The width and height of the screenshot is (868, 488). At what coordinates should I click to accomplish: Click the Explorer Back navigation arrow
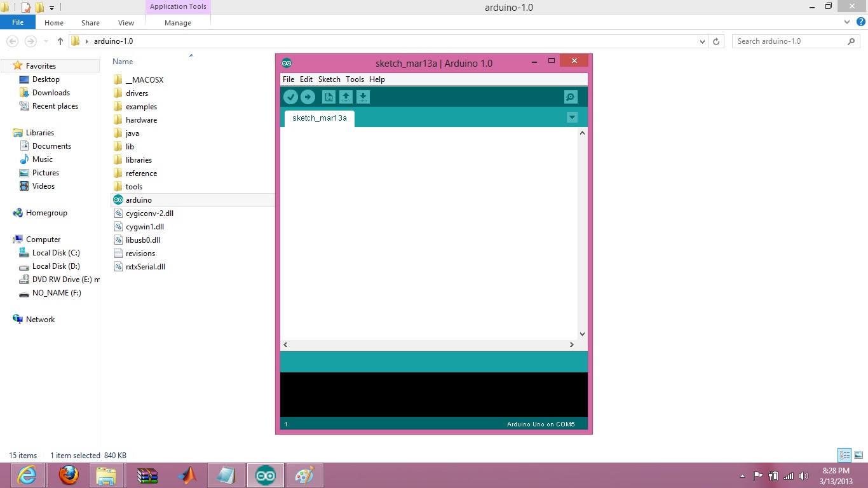(12, 41)
